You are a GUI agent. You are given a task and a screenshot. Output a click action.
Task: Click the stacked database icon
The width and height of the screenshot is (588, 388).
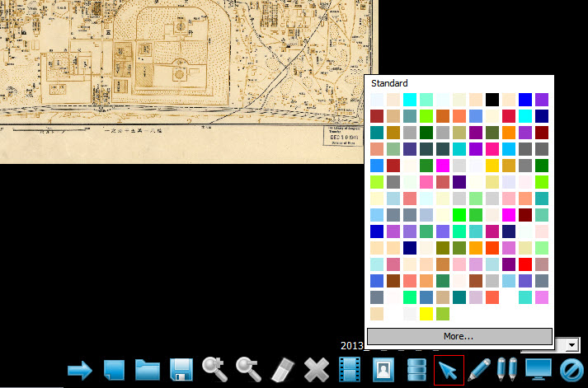point(416,370)
